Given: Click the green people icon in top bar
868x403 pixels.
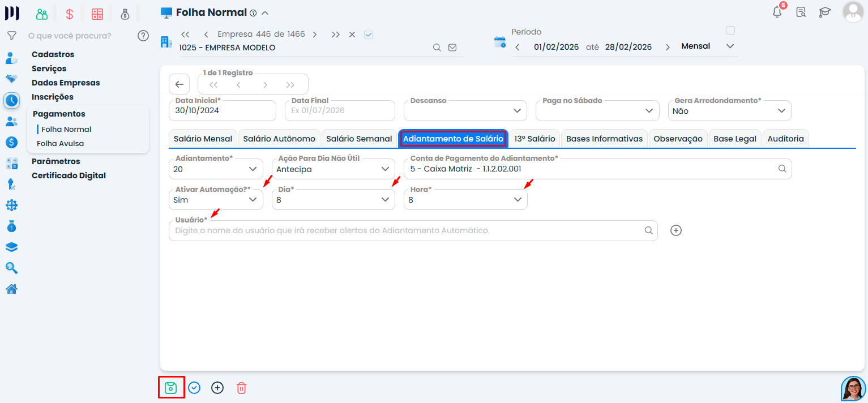Looking at the screenshot, I should pos(42,14).
